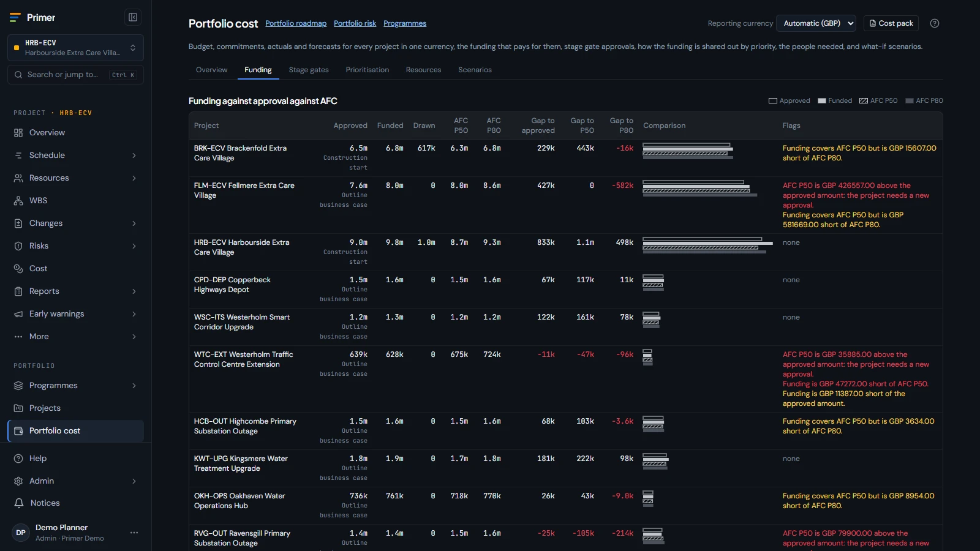Click the Projects sidebar icon

[x=18, y=408]
